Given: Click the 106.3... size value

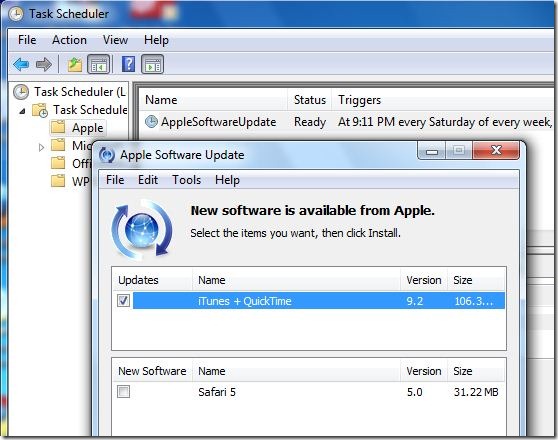Looking at the screenshot, I should (474, 301).
